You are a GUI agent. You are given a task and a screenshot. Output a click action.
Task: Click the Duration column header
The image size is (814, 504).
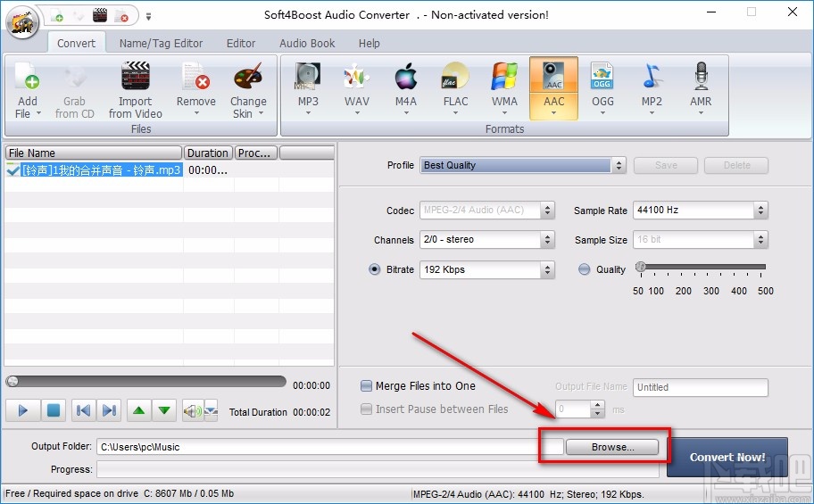coord(208,153)
